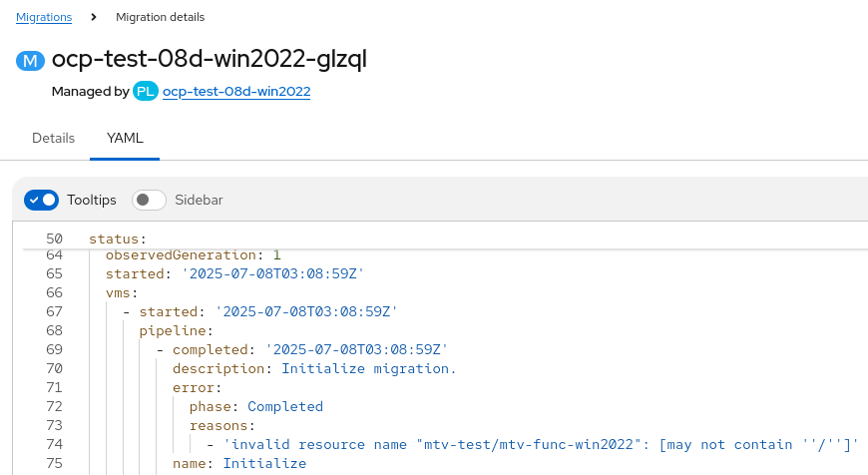868x475 pixels.
Task: Click the PL plan badge icon
Action: click(146, 92)
